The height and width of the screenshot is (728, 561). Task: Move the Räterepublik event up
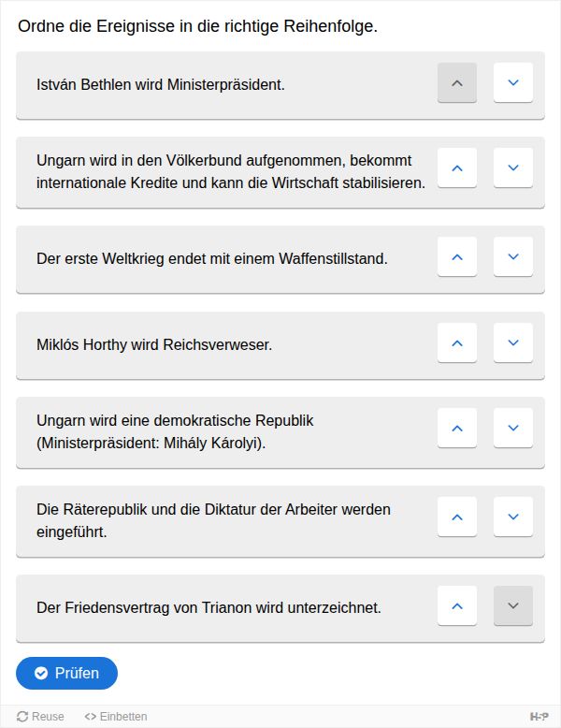point(457,517)
